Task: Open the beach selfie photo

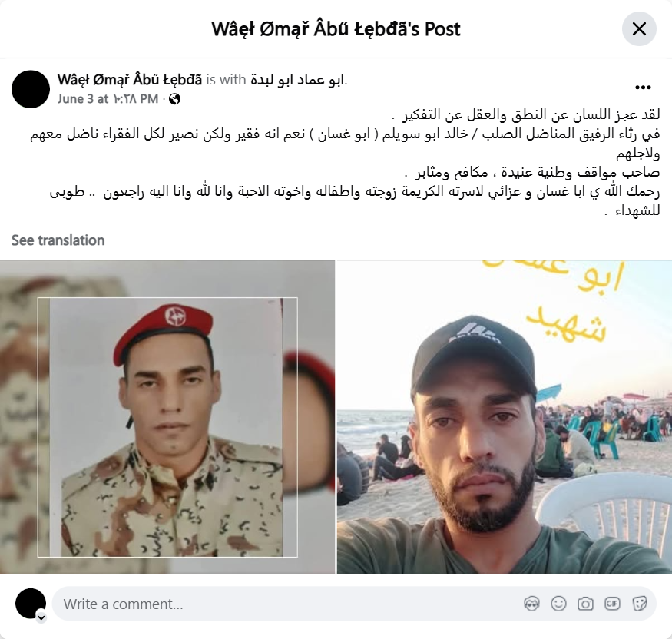Action: tap(505, 416)
